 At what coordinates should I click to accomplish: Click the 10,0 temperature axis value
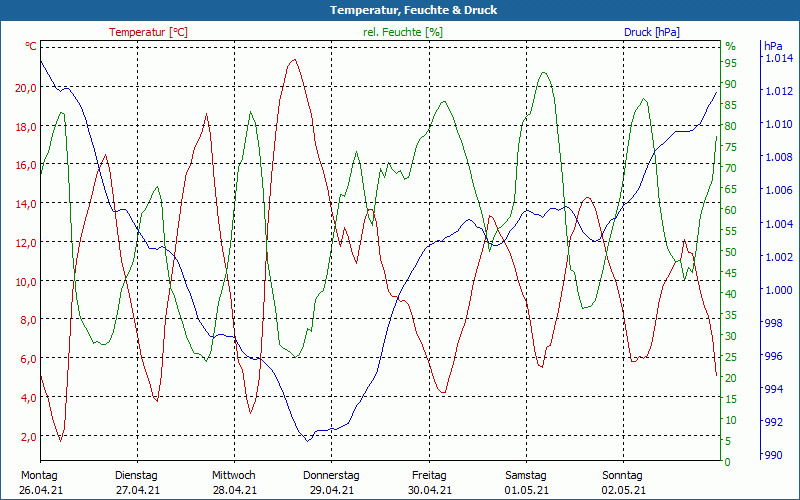pos(26,281)
